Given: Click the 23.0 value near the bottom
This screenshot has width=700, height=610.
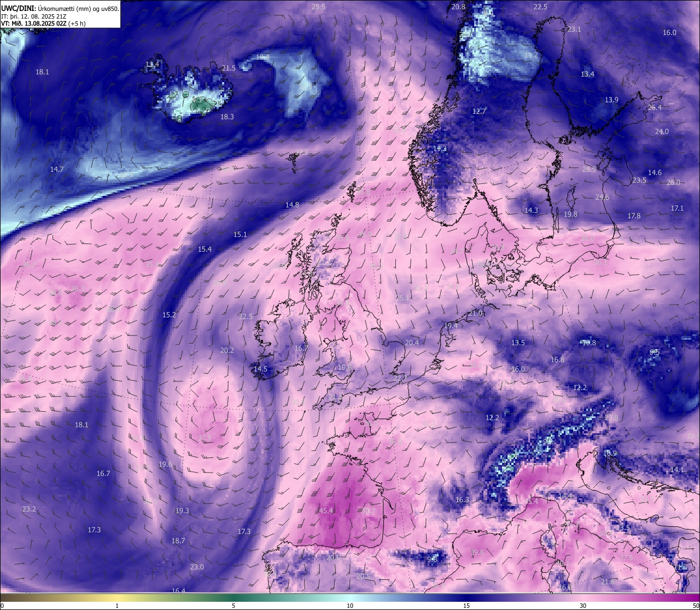Looking at the screenshot, I should (x=197, y=567).
